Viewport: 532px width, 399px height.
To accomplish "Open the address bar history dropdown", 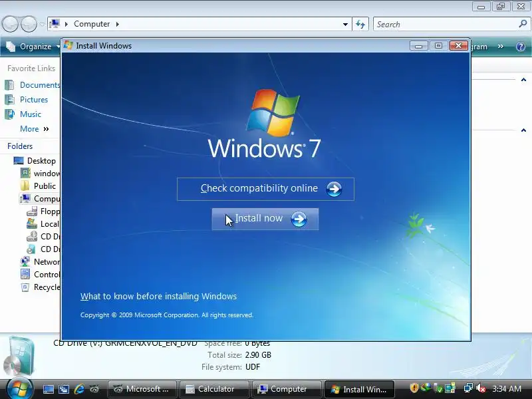I will click(345, 25).
